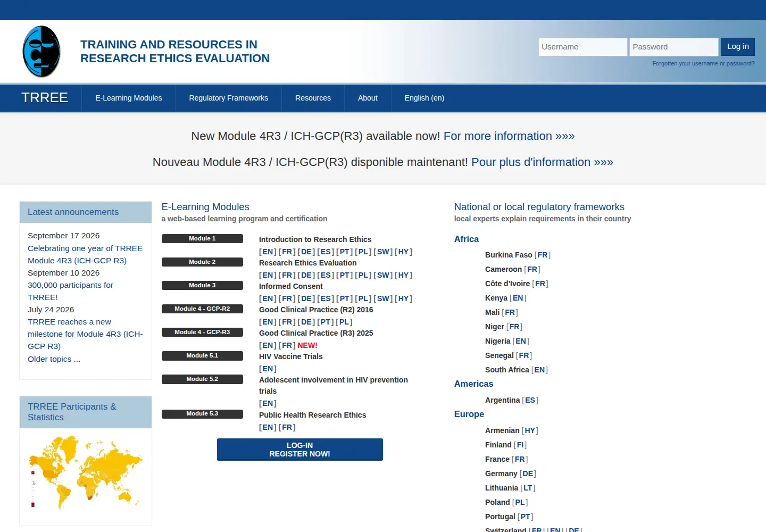This screenshot has height=532, width=766.
Task: Click the Module 3 badge
Action: [x=202, y=286]
